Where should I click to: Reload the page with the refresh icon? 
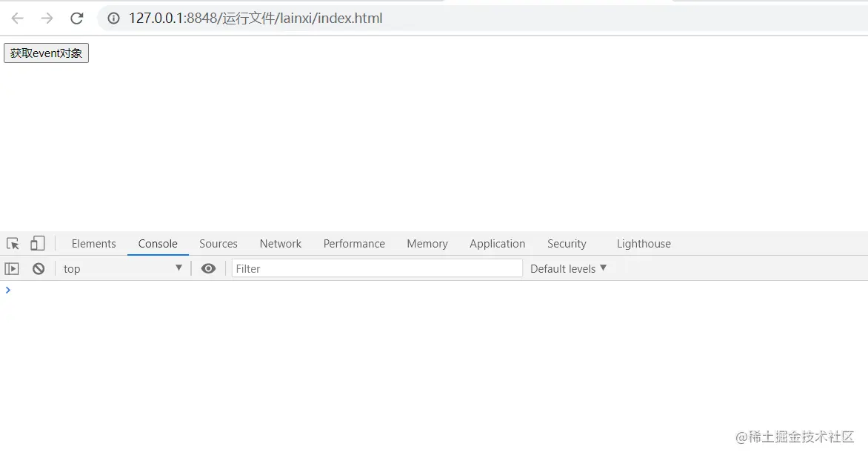[x=77, y=19]
